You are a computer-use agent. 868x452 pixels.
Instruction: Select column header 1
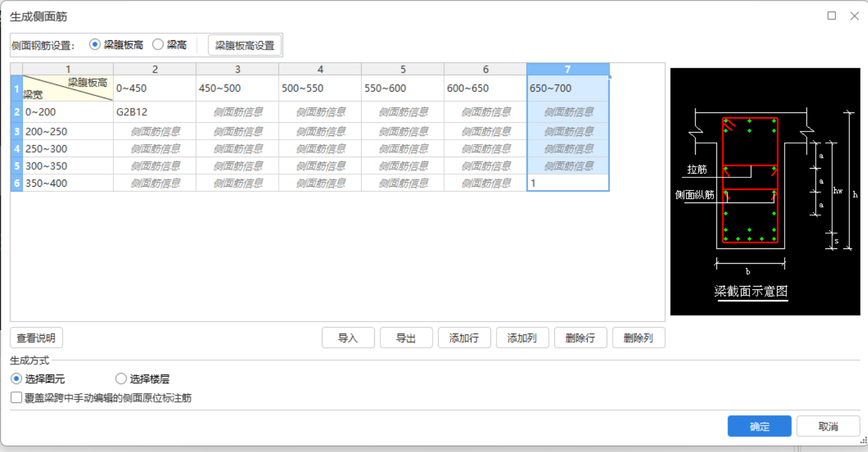point(68,69)
